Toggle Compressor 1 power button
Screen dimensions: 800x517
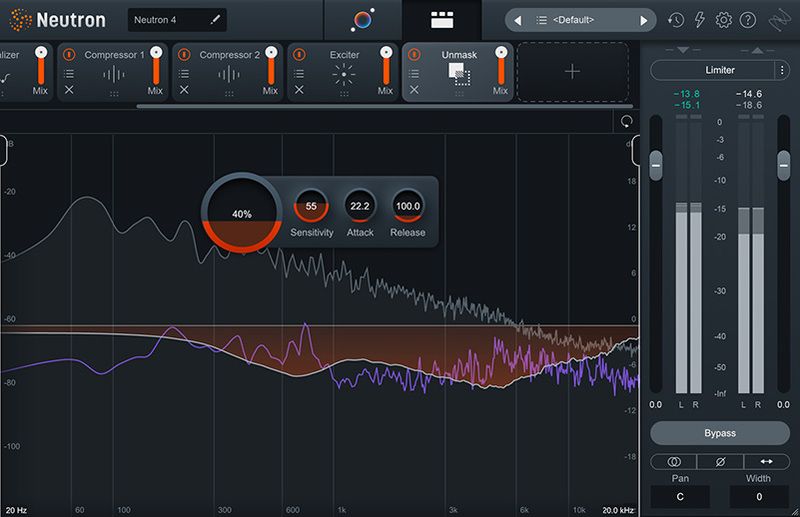(68, 55)
